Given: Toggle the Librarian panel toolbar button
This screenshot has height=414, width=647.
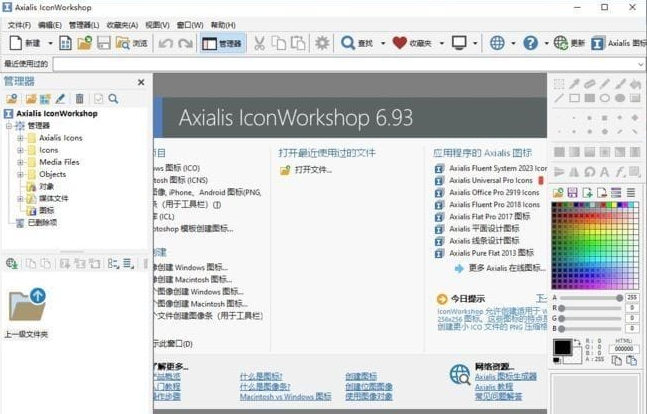Looking at the screenshot, I should [222, 43].
